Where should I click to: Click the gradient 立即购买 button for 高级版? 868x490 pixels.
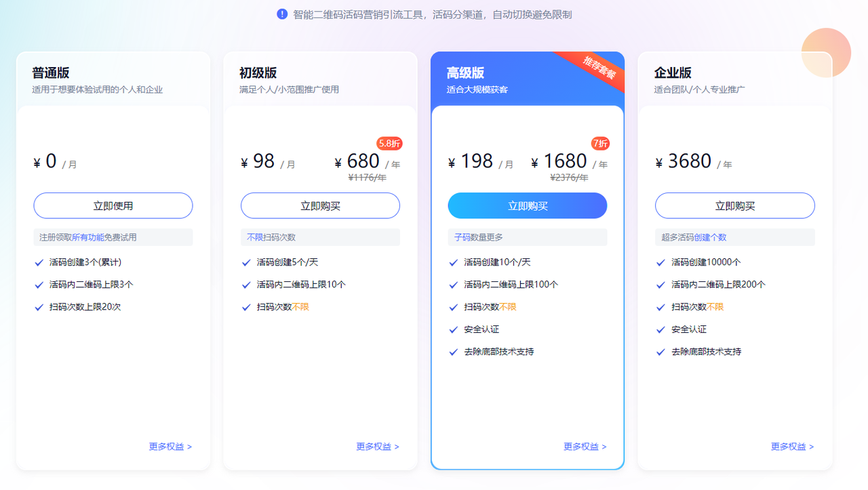(528, 206)
